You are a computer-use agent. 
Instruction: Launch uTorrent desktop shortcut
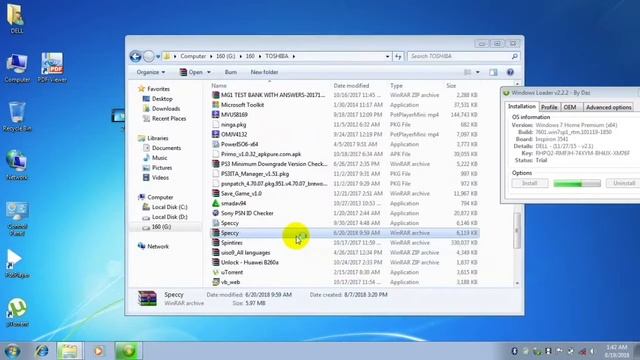17,313
